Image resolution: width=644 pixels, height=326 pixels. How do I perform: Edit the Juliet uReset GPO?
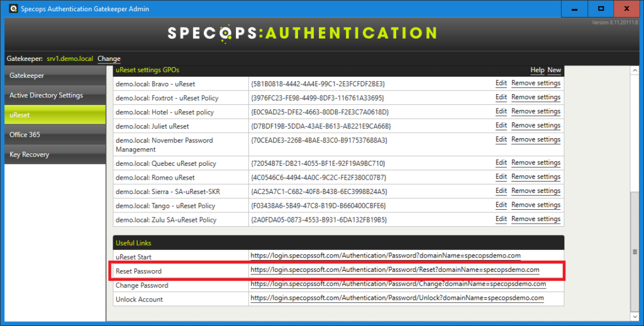pos(501,125)
